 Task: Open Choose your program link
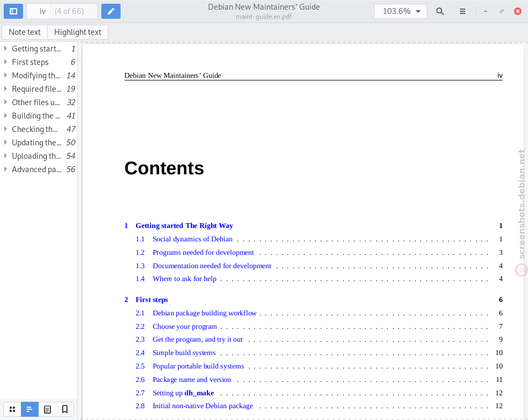(184, 327)
